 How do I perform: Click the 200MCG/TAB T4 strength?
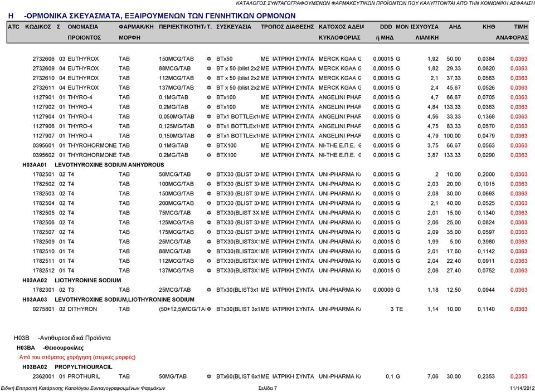176,203
